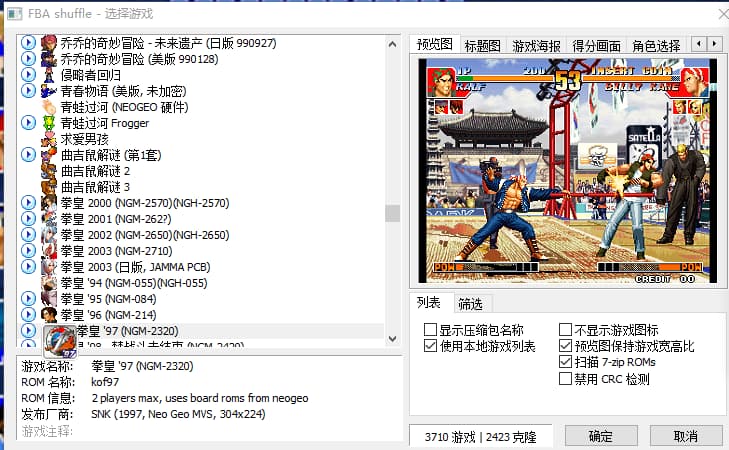The image size is (729, 450).
Task: Click the icon for 曲吉鼠解谜 2
Action: point(48,171)
